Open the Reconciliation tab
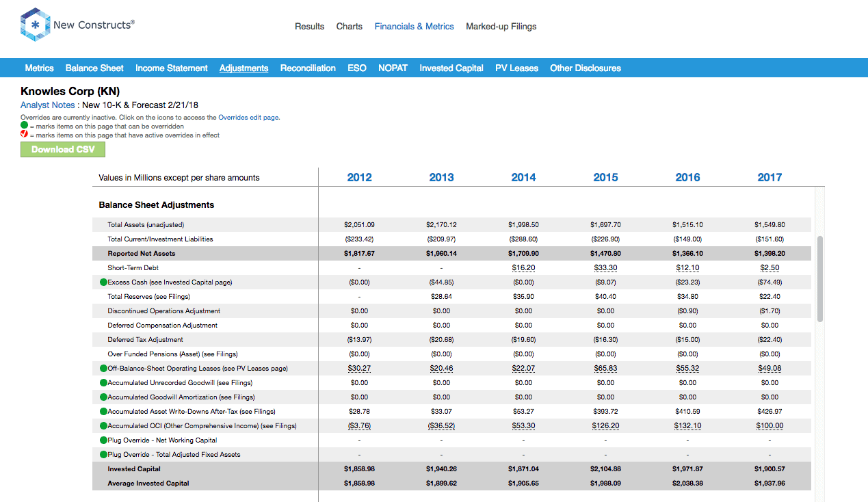 click(308, 68)
